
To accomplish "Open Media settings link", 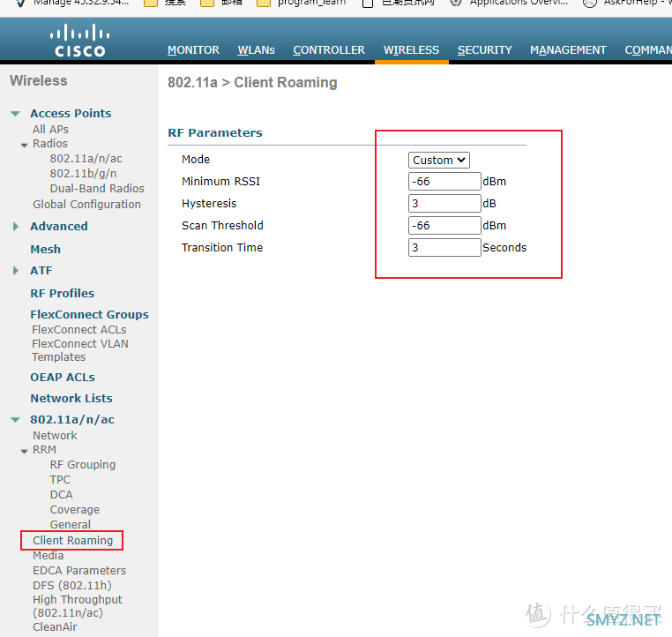I will pyautogui.click(x=48, y=556).
